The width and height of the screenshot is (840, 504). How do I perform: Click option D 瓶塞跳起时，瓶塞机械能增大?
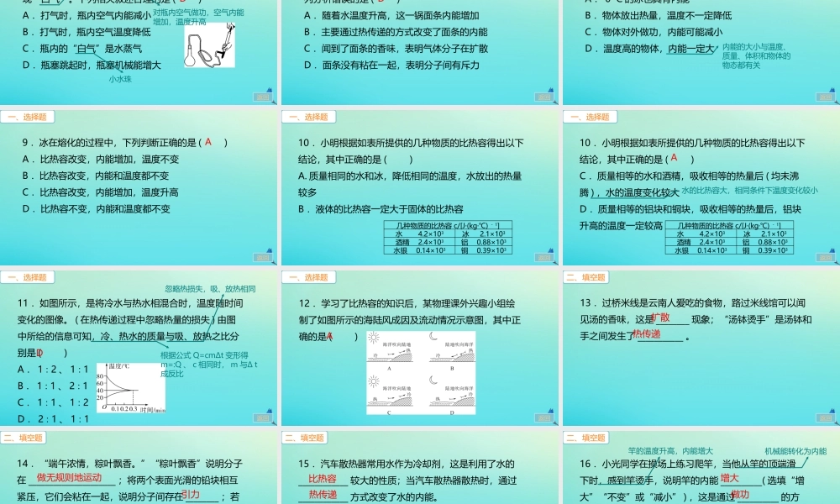click(x=92, y=65)
